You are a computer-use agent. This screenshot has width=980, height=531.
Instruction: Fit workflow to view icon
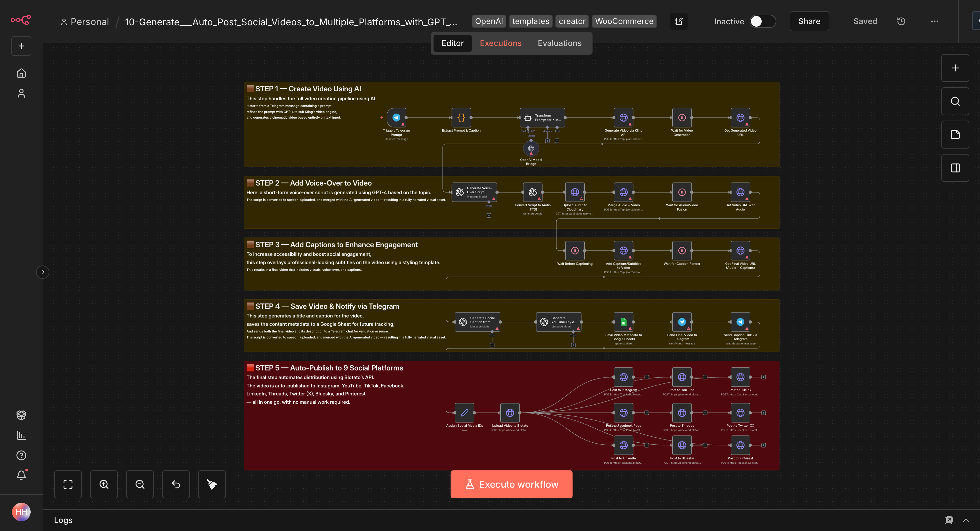click(x=68, y=484)
